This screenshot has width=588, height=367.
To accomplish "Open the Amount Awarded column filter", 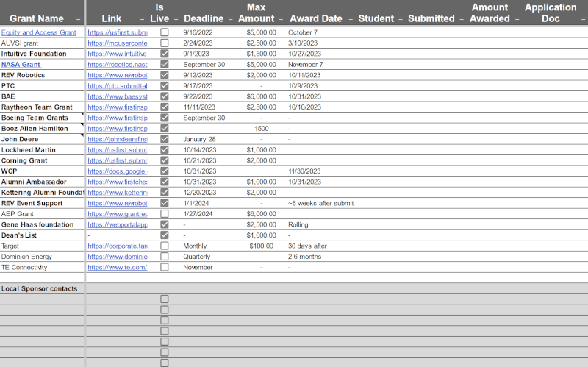I will coord(517,20).
